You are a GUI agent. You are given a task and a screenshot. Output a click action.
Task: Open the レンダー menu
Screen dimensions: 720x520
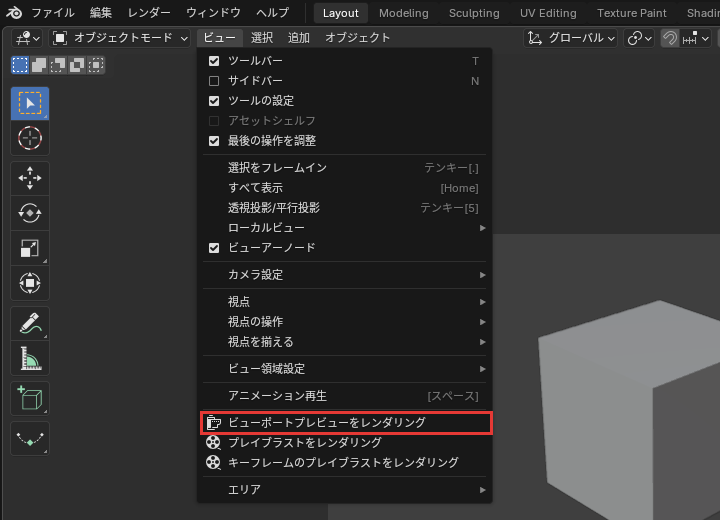[x=149, y=13]
